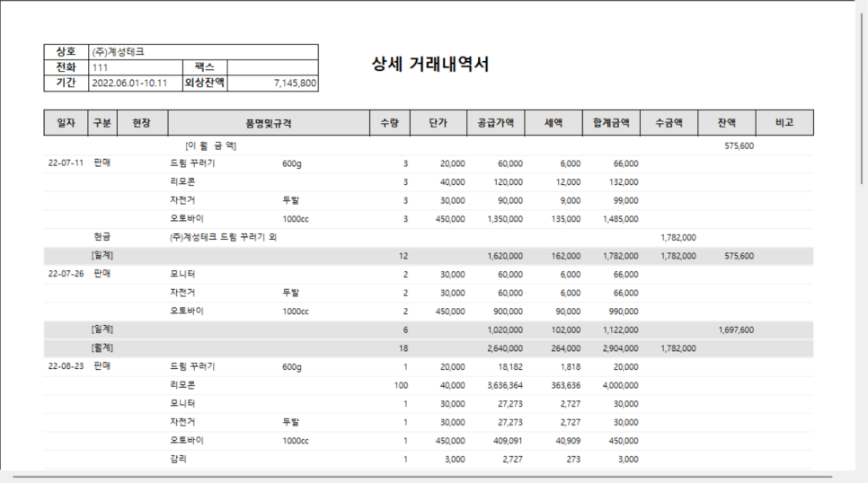Click the 수량 column header
Image resolution: width=868 pixels, height=483 pixels.
pos(390,123)
